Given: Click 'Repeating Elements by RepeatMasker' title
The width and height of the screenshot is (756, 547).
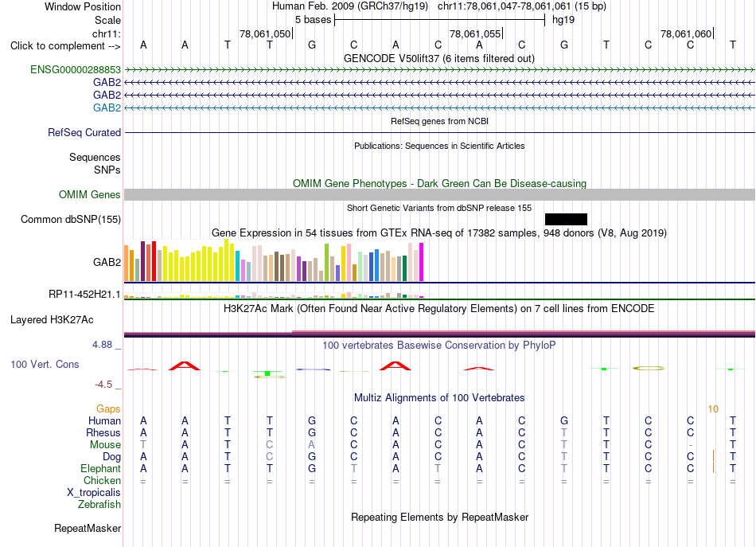Looking at the screenshot, I should [x=439, y=517].
